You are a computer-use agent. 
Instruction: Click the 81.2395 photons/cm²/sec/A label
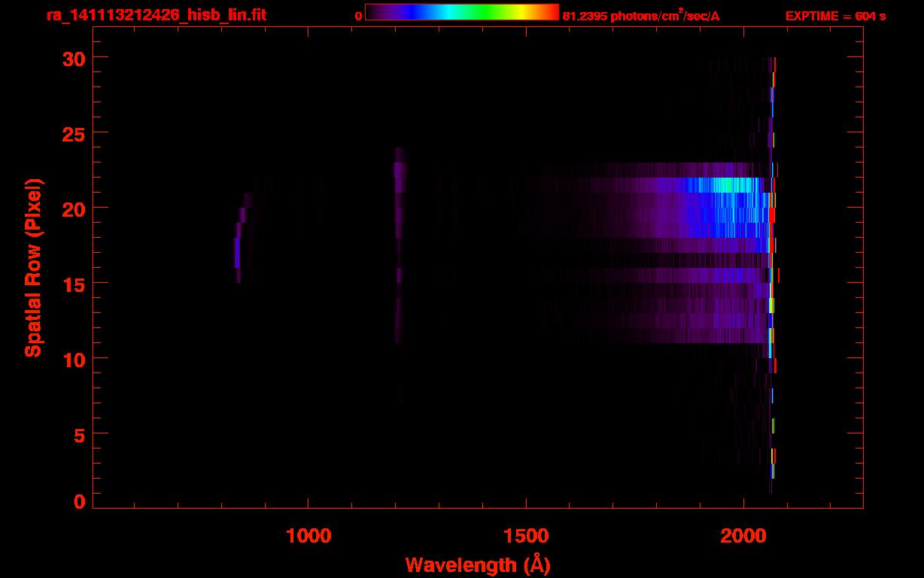(x=641, y=15)
